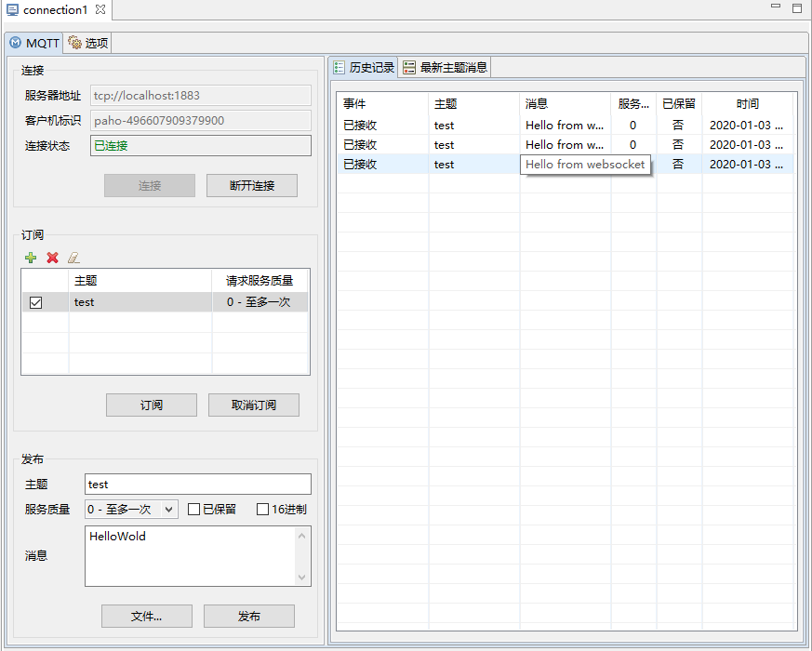Click the 事件 column header

click(x=382, y=104)
